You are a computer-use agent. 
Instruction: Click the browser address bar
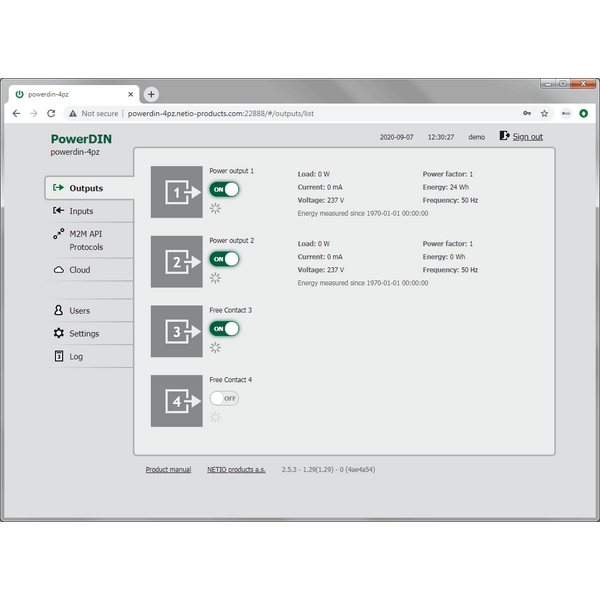[300, 114]
